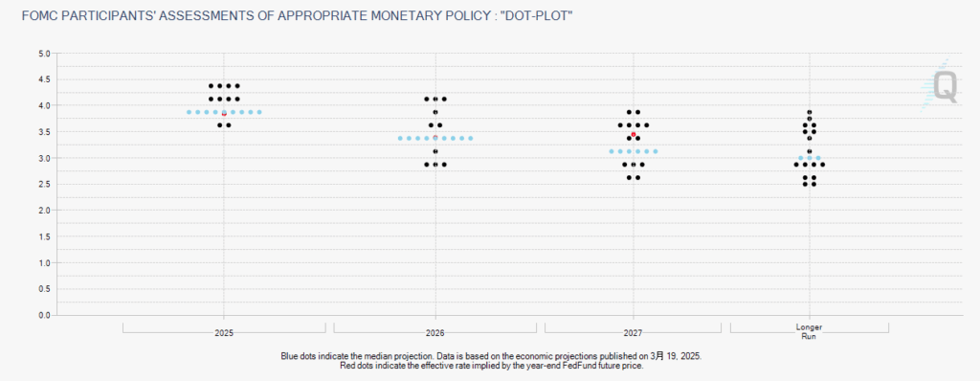980x381 pixels.
Task: Click the blue dots median projection footnote
Action: pyautogui.click(x=491, y=356)
